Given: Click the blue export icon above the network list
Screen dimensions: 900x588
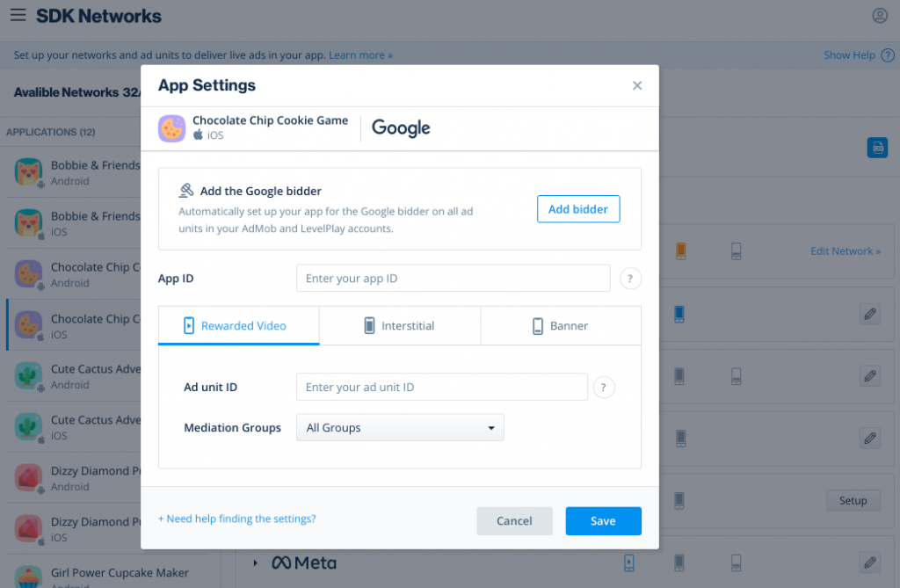Looking at the screenshot, I should tap(877, 148).
